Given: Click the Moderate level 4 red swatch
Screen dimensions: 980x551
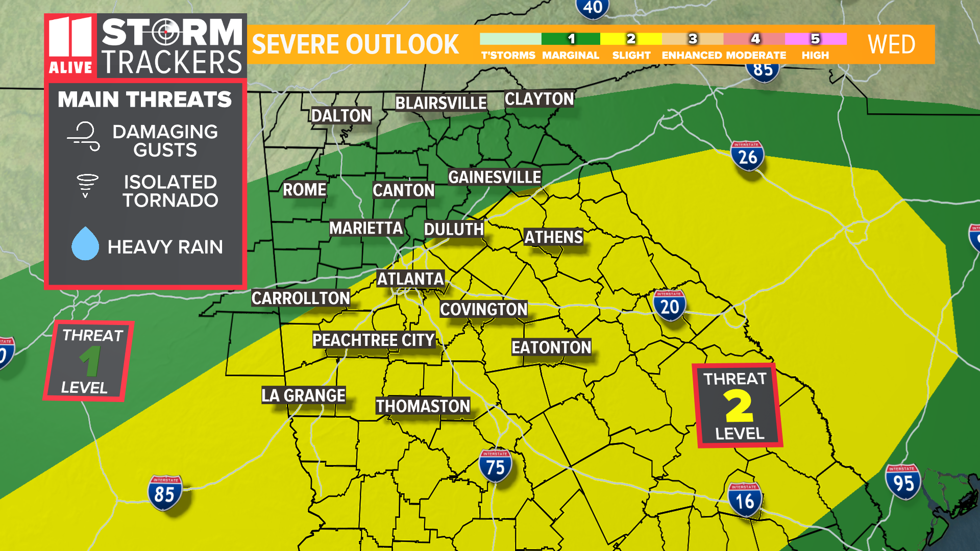Looking at the screenshot, I should (754, 39).
